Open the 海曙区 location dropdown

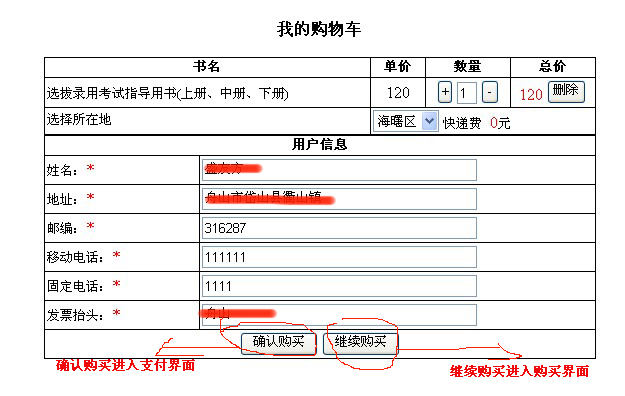coord(406,121)
